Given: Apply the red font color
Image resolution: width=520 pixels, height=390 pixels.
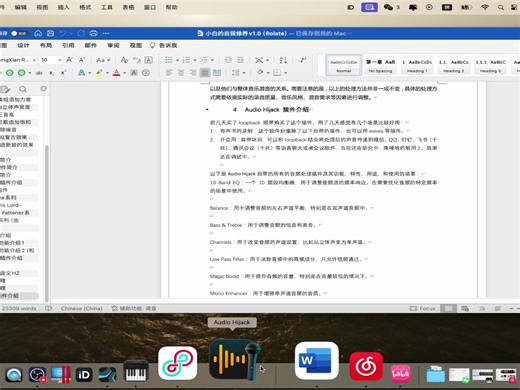Looking at the screenshot, I should [116, 73].
